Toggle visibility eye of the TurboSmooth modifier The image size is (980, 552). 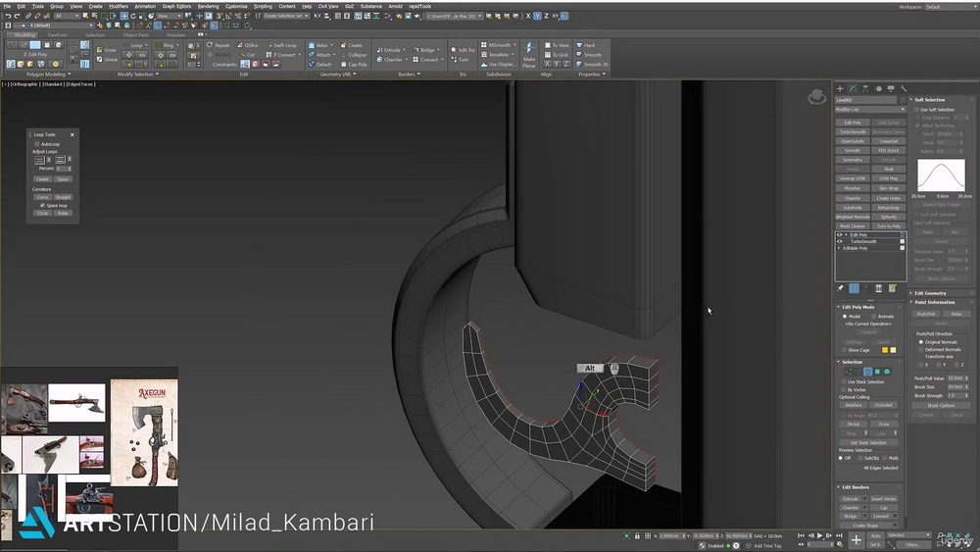tap(840, 241)
